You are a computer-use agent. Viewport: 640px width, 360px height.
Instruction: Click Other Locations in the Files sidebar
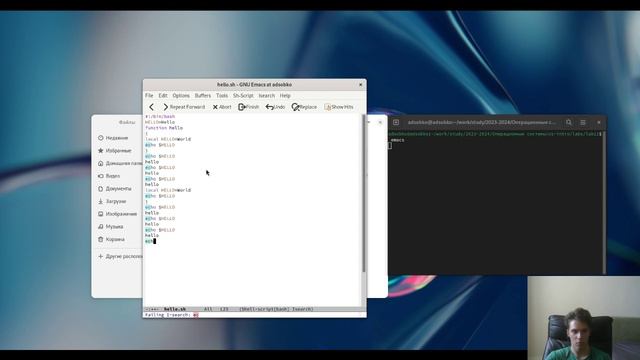point(120,256)
